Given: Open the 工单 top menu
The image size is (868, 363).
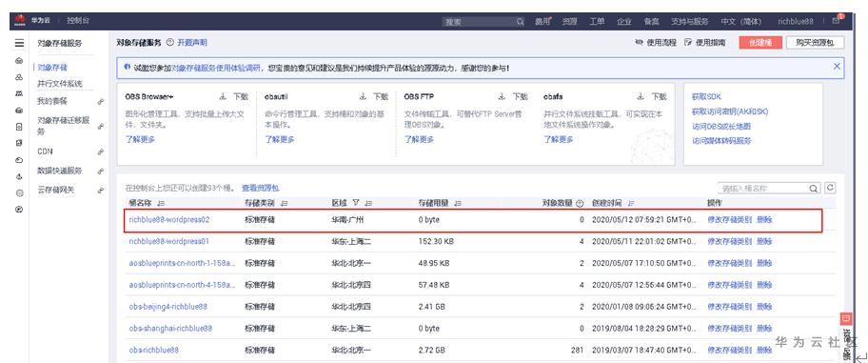Looking at the screenshot, I should [597, 22].
